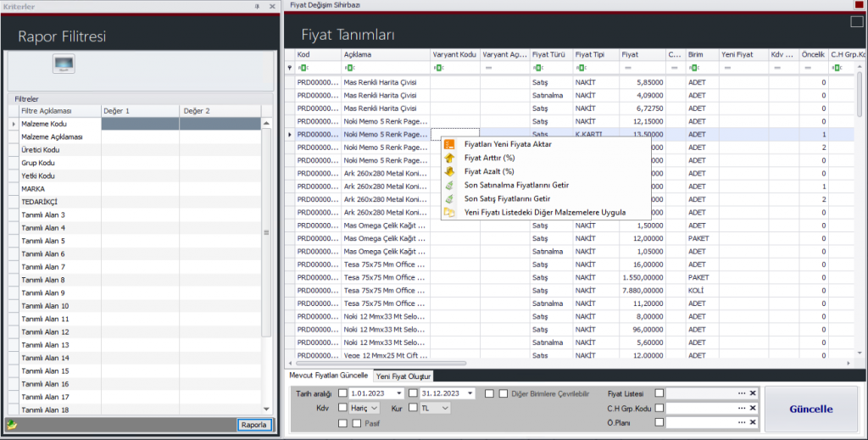Click the monitor icon in Rapor Filitresi
Screen dimensions: 868x440
(64, 64)
